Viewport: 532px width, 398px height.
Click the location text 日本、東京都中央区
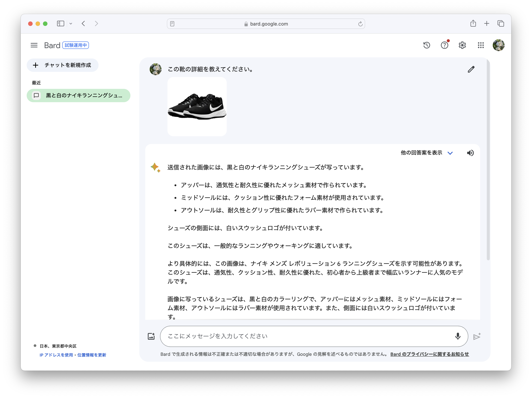58,346
